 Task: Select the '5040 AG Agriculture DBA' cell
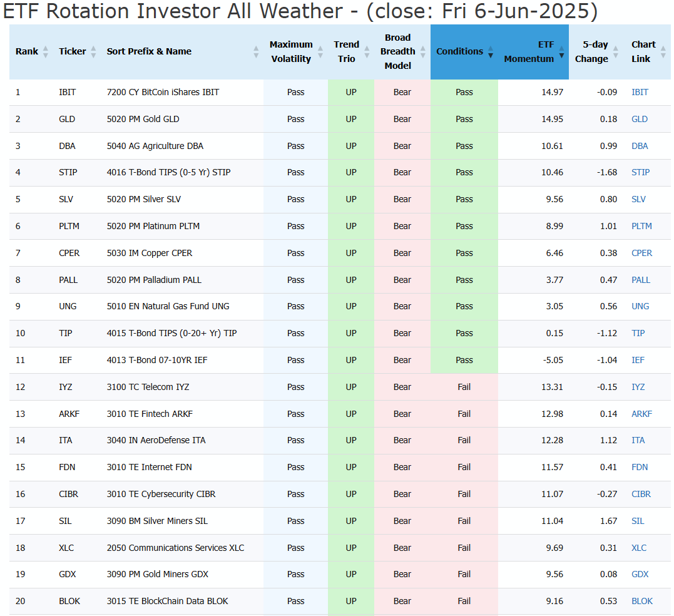click(x=182, y=146)
